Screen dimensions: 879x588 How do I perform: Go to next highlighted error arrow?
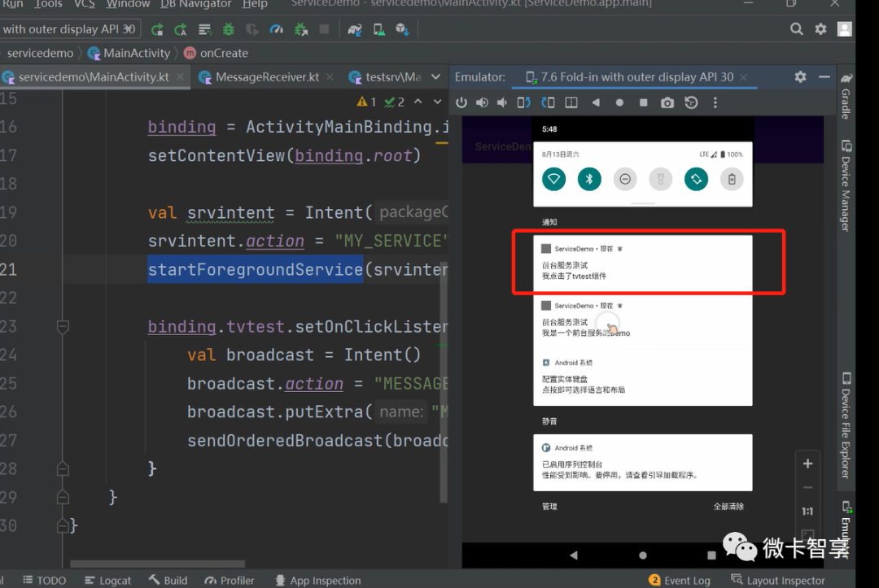pos(437,102)
